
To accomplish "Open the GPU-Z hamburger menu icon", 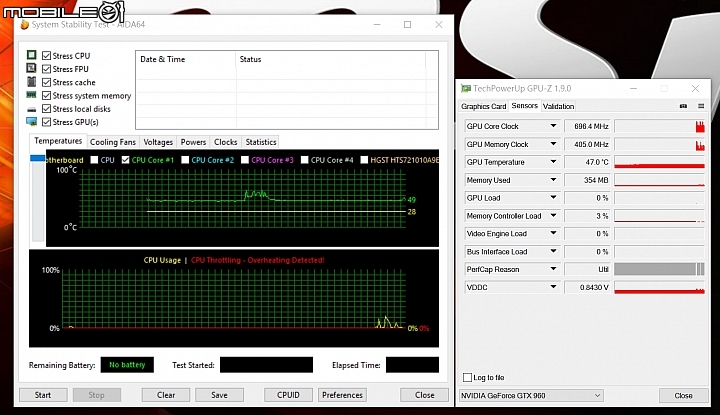I will [701, 106].
